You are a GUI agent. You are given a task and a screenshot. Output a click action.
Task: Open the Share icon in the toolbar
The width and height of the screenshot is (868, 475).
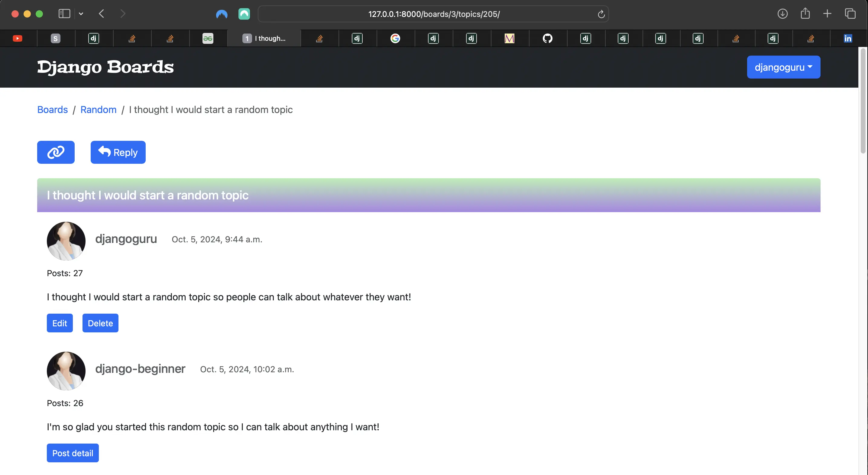(x=805, y=14)
